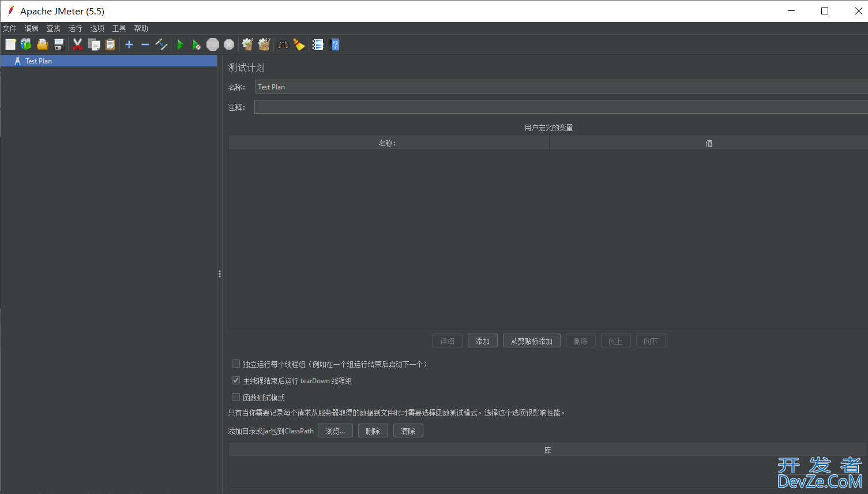The height and width of the screenshot is (494, 868).
Task: Click the 值 column header
Action: [x=709, y=143]
